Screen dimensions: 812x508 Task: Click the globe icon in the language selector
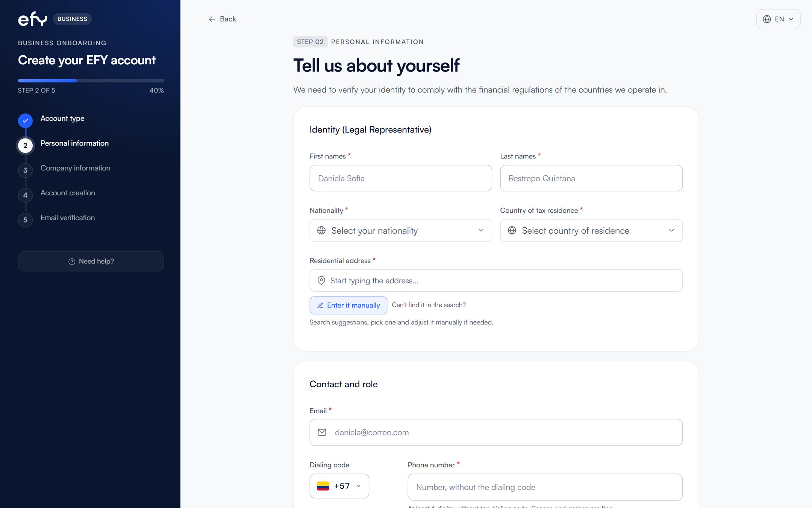tap(767, 19)
